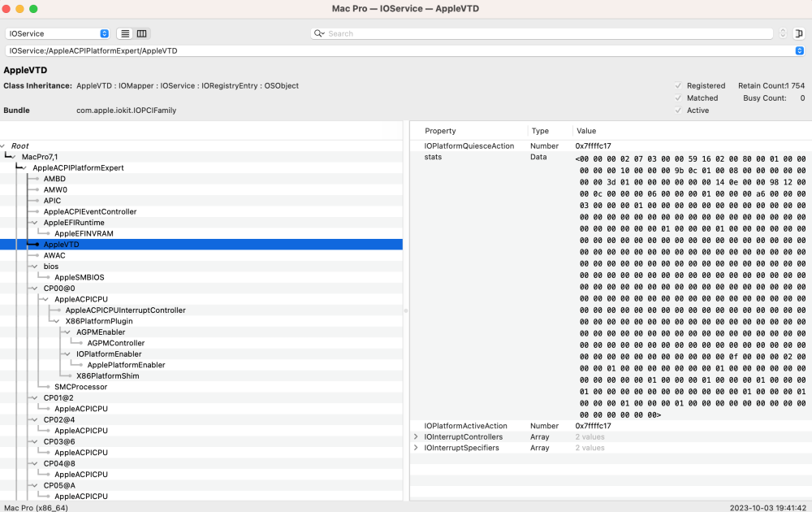Select the AWAC tree entry
This screenshot has width=812, height=512.
(54, 255)
